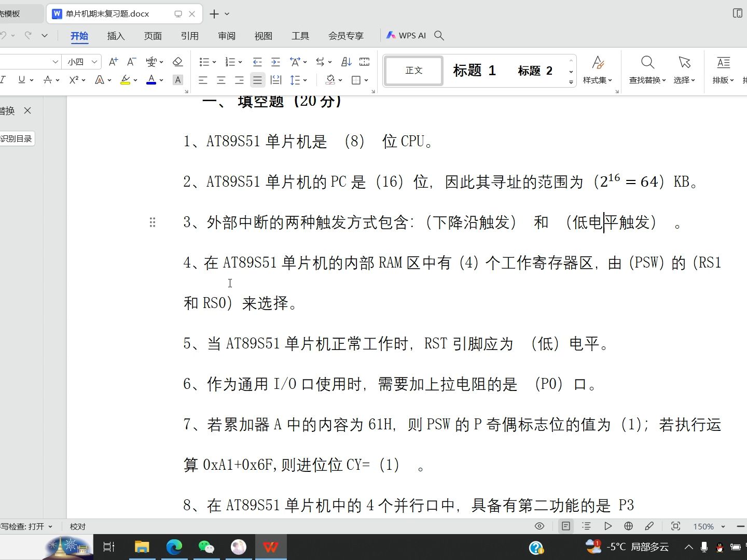Click the numbered list icon
The width and height of the screenshot is (747, 560).
click(230, 62)
